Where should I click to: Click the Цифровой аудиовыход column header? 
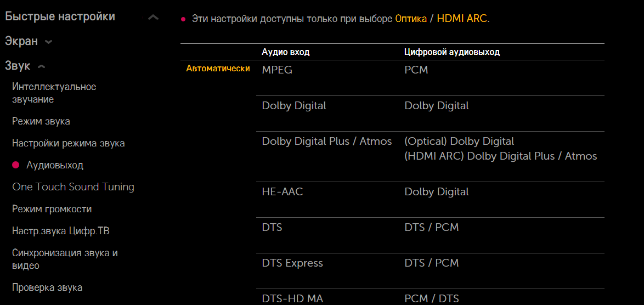point(452,52)
